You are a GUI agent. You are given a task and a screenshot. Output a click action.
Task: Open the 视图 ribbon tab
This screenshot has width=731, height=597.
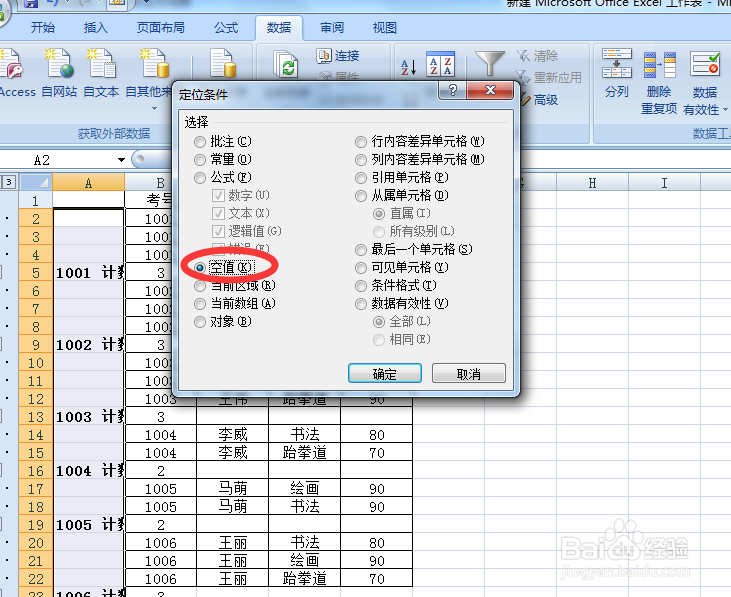(x=385, y=28)
